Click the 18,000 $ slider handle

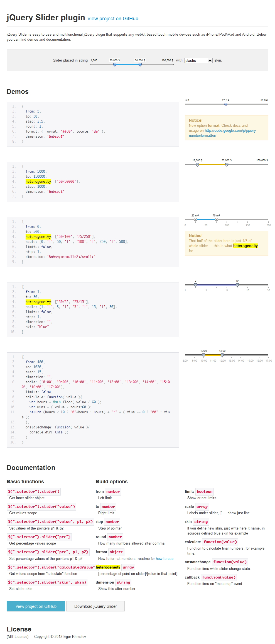pos(197,165)
